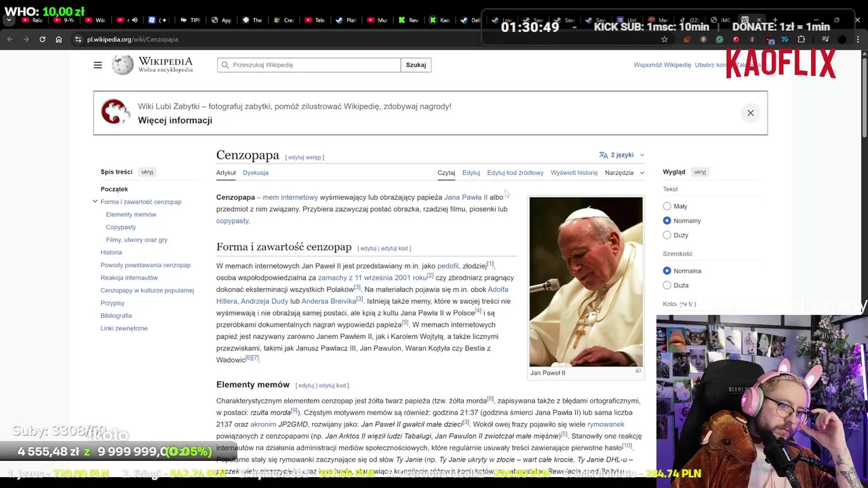Screen dimensions: 868x488
Task: Click edytuj wstęp beside the title
Action: (304, 157)
